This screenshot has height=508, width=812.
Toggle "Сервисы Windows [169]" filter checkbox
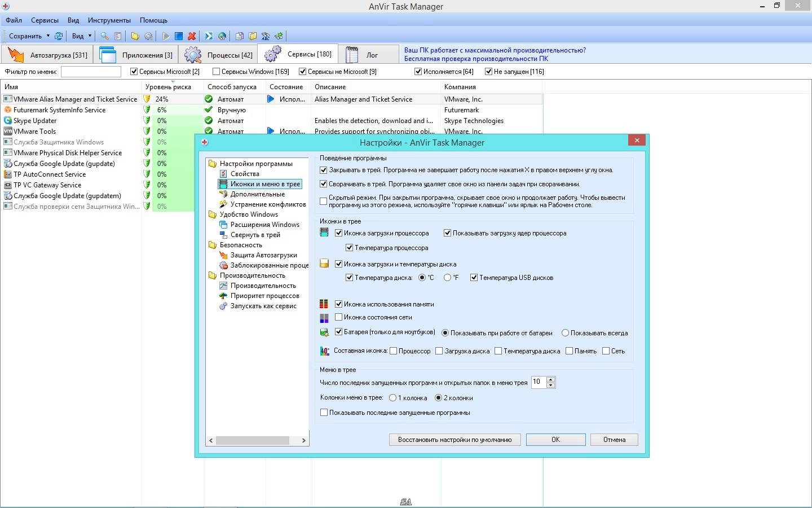[x=216, y=72]
